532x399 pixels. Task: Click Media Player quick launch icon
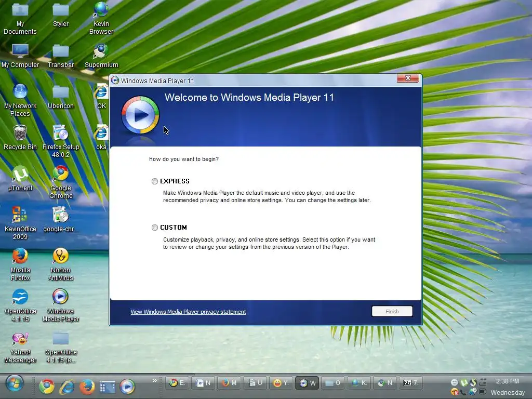tap(127, 387)
